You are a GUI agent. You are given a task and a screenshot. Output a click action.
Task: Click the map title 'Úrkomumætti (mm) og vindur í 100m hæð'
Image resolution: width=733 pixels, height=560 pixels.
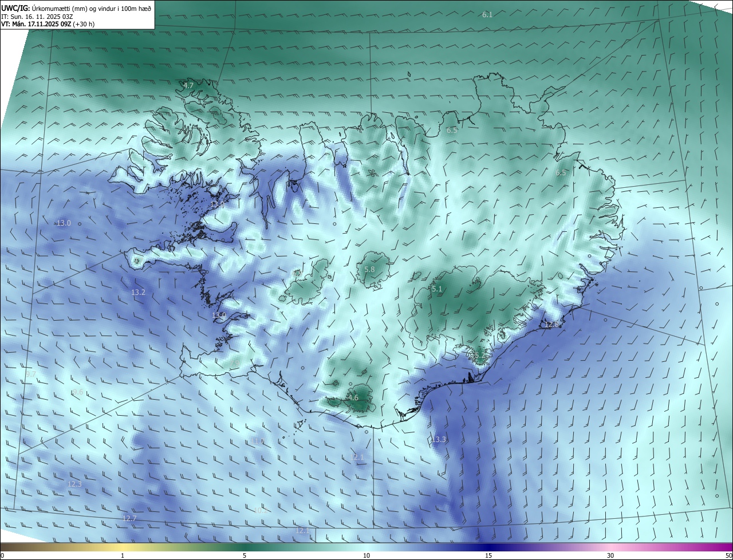[x=92, y=8]
